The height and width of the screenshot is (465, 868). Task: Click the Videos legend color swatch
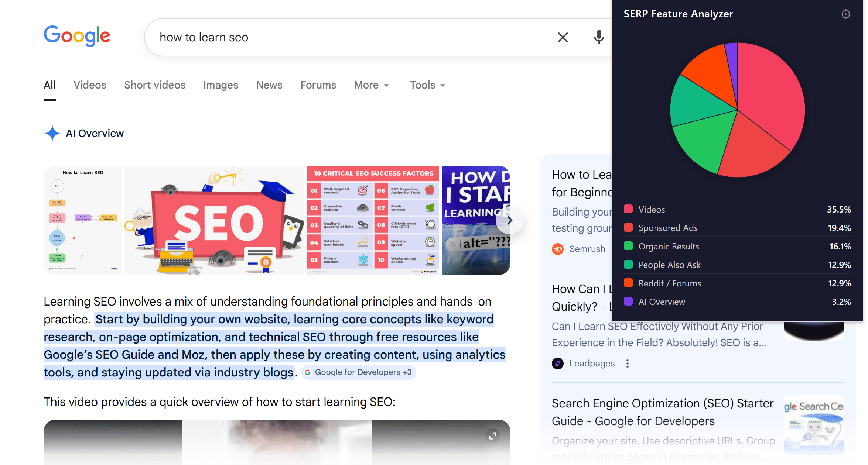628,209
